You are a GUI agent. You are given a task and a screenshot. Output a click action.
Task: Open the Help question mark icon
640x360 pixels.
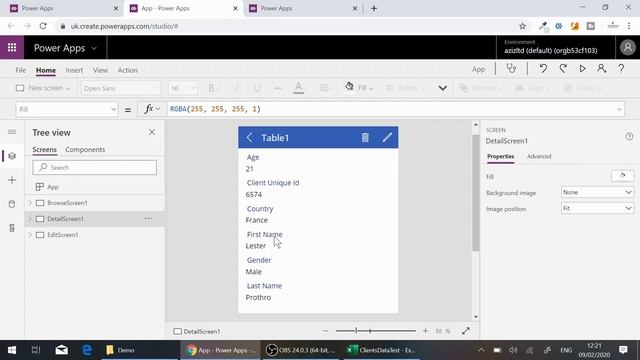[x=621, y=69]
